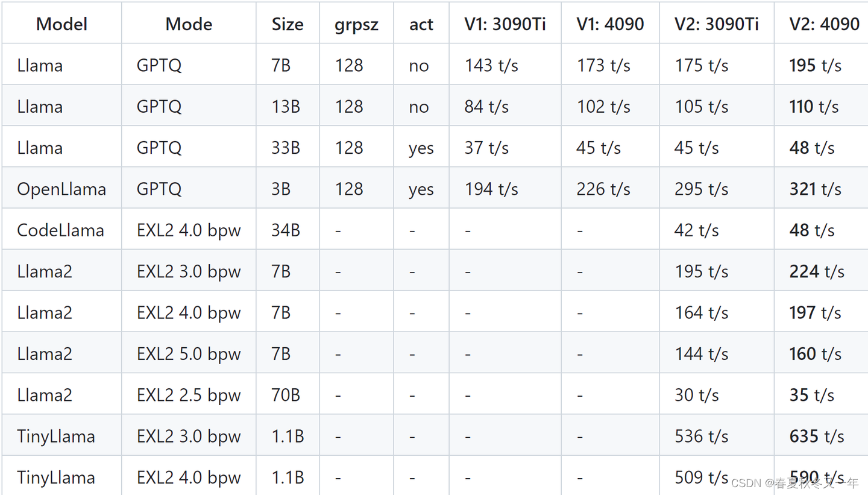Click the act column header
Viewport: 868px width, 495px height.
tap(421, 24)
